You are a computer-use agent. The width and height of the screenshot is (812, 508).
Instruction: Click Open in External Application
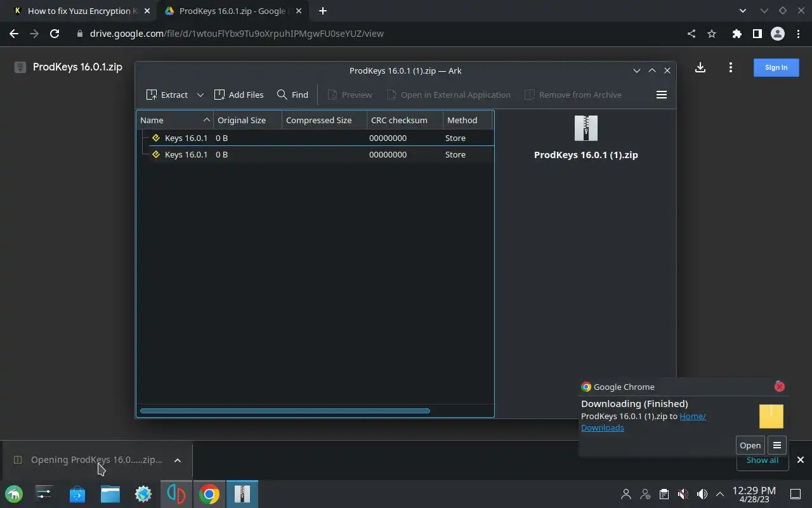click(x=449, y=95)
